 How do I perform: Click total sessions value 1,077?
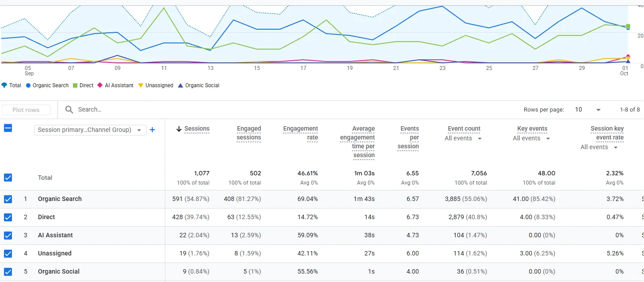(x=202, y=174)
